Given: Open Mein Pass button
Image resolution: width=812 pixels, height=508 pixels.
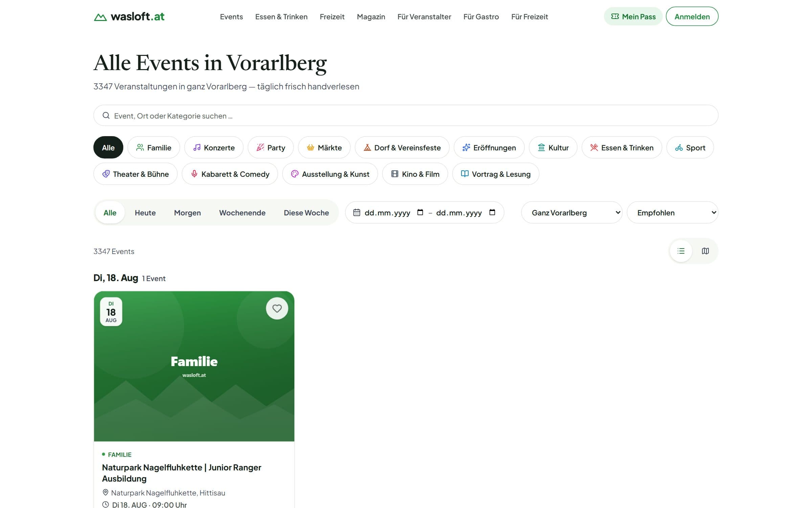Looking at the screenshot, I should tap(633, 16).
